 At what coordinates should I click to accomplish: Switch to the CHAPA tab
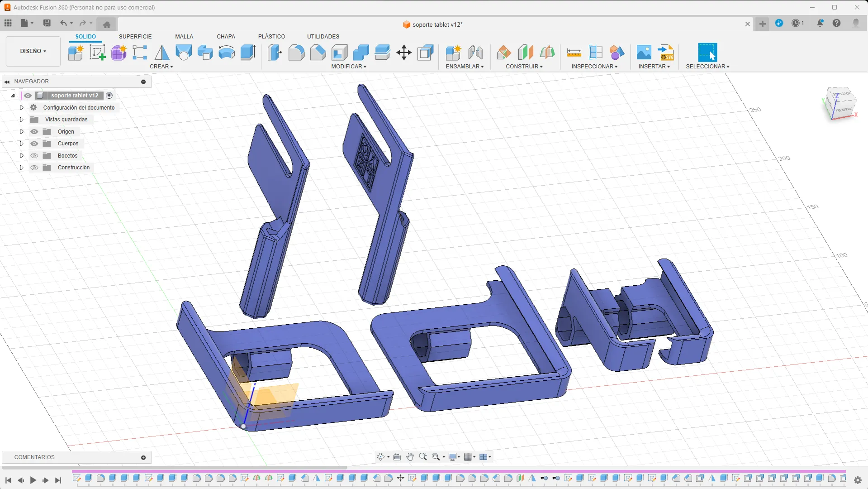pos(226,37)
